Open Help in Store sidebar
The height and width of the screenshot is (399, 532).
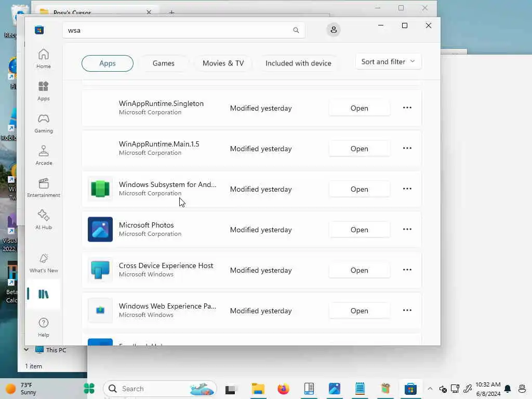[x=44, y=327]
